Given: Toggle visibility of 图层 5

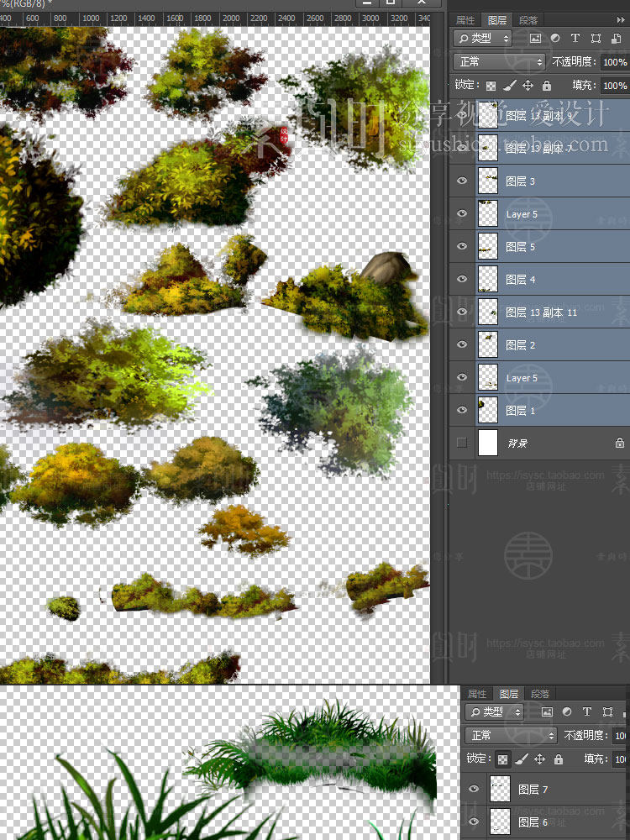Looking at the screenshot, I should click(x=462, y=246).
